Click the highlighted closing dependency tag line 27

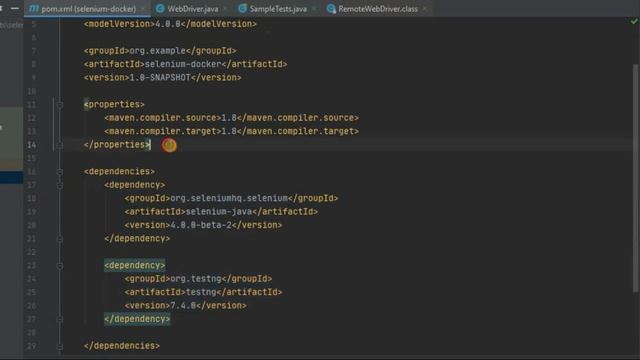pyautogui.click(x=137, y=319)
